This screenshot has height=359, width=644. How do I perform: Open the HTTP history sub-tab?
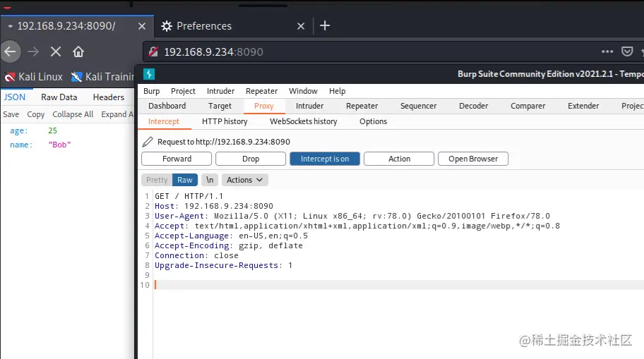225,121
